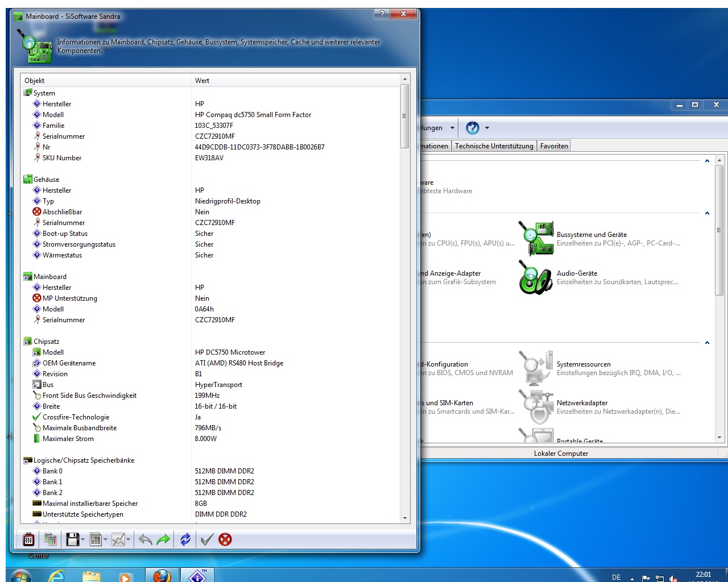Open Bussysteme und Geräte module in background window
Viewport: 728px width, 582px height.
pyautogui.click(x=600, y=238)
